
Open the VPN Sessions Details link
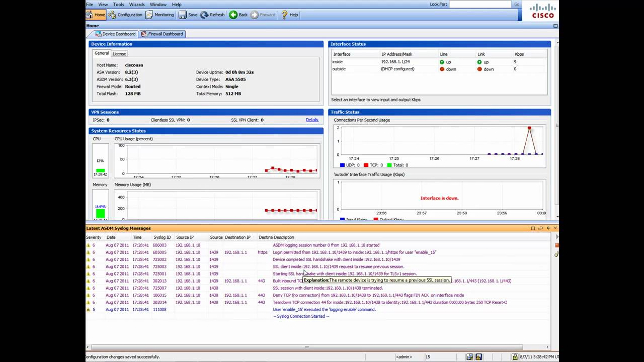click(312, 120)
